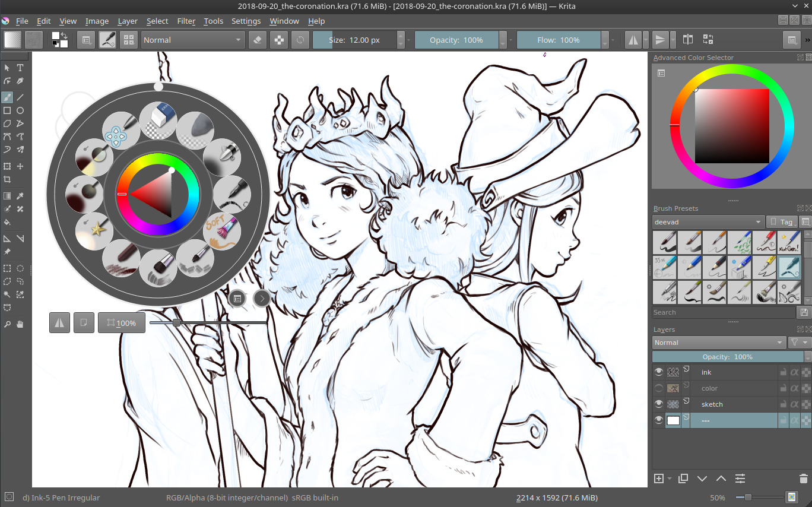Click the Tag button in Brush Presets
Screen dimensions: 812x507
(781, 221)
